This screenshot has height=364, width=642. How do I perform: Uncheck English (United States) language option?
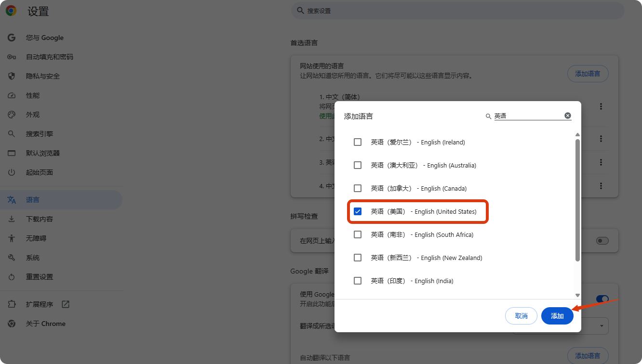coord(358,211)
